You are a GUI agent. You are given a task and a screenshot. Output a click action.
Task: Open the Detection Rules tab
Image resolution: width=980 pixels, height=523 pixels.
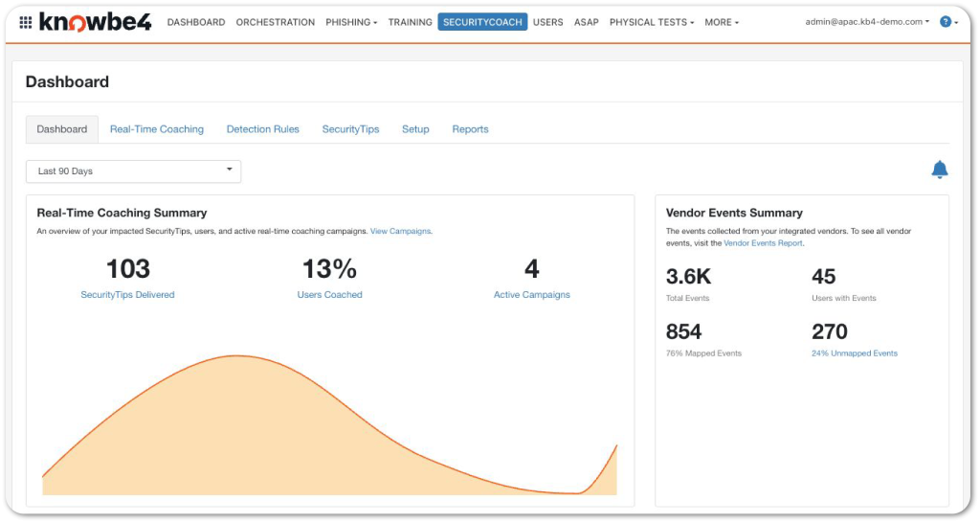(262, 129)
